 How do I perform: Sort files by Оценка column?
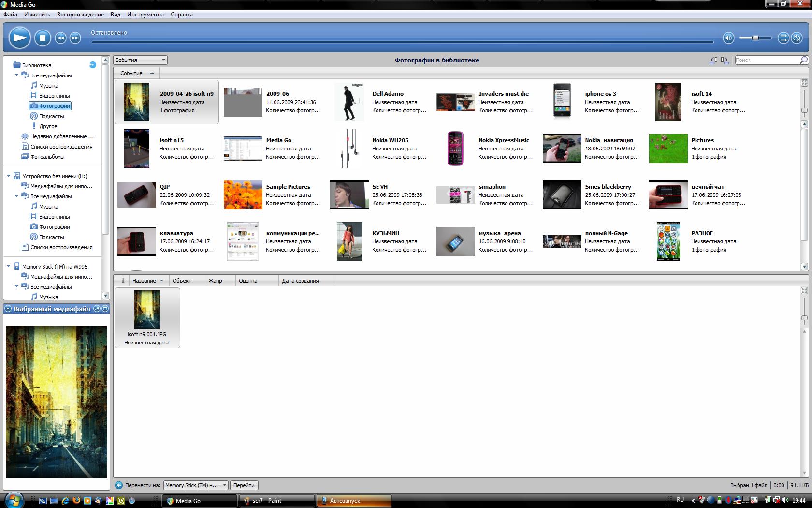[257, 281]
